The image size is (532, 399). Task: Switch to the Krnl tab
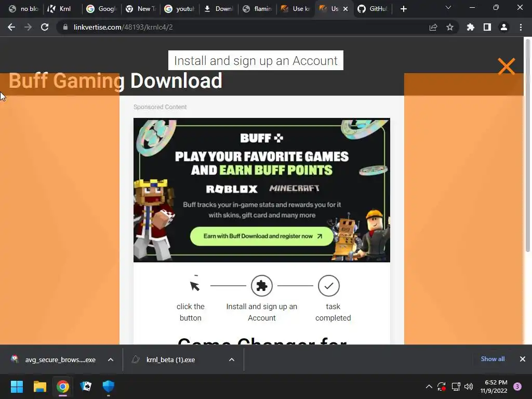(62, 9)
